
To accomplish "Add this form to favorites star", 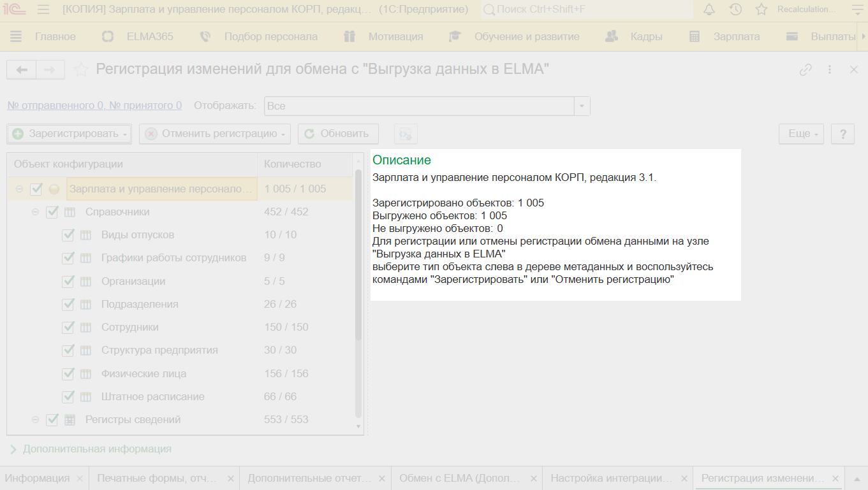I will [81, 69].
